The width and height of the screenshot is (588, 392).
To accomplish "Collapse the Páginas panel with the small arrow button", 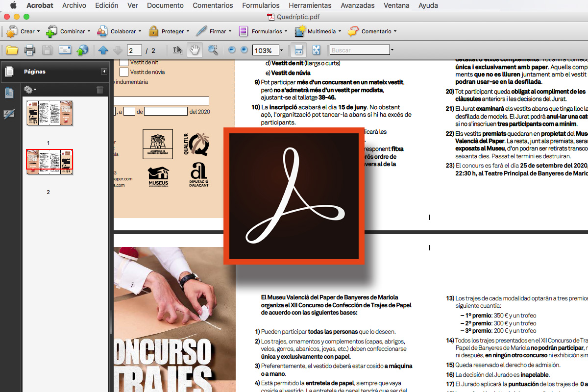I will 104,72.
